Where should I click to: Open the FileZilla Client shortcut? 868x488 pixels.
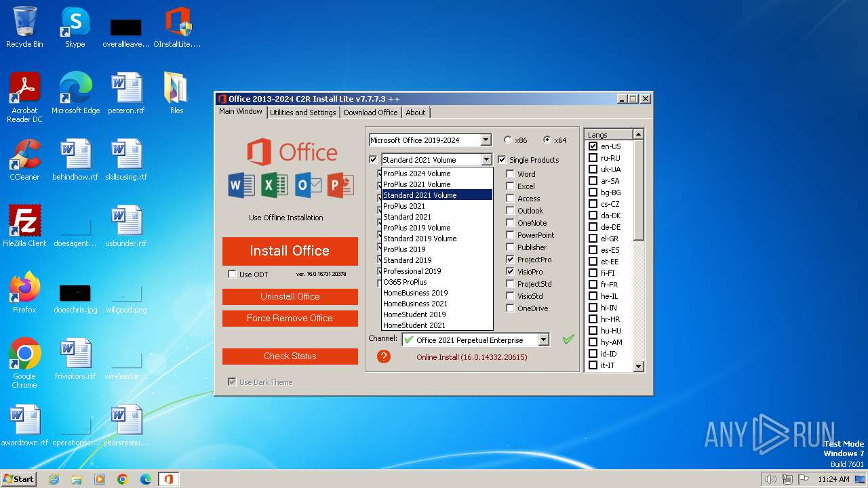24,226
